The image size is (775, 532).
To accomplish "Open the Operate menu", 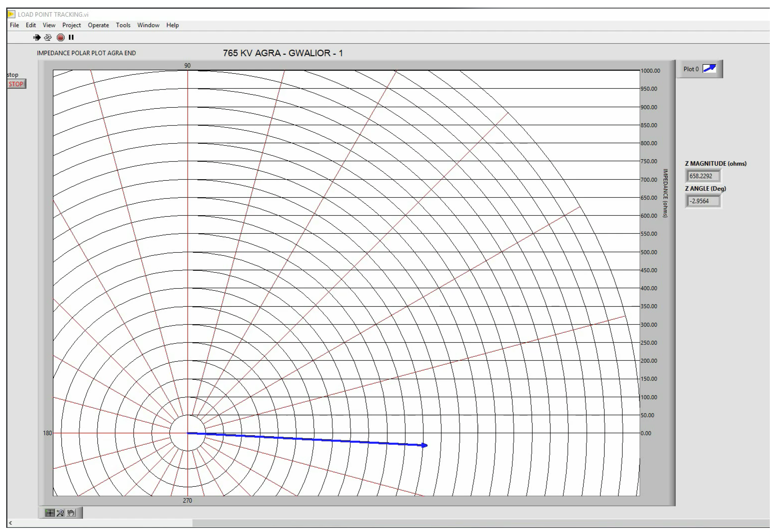I will coord(98,25).
